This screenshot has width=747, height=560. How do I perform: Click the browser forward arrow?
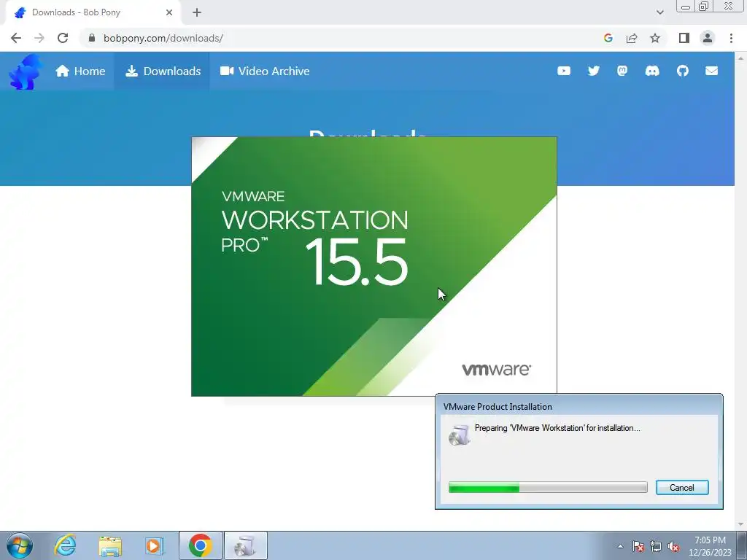[x=39, y=38]
